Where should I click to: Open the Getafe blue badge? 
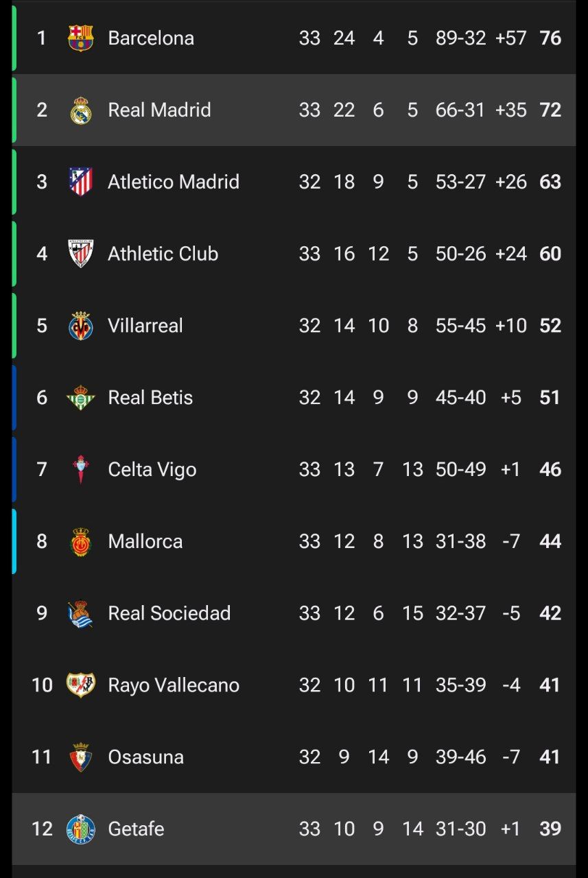click(81, 829)
